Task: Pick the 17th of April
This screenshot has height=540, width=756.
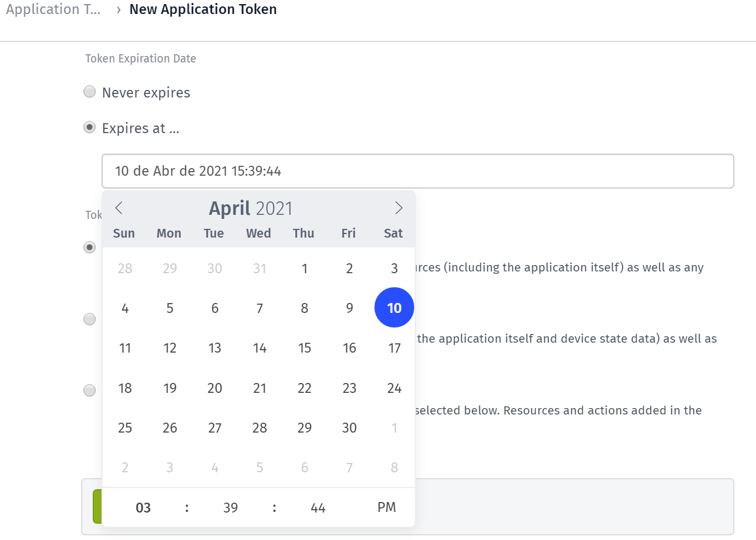Action: 394,348
